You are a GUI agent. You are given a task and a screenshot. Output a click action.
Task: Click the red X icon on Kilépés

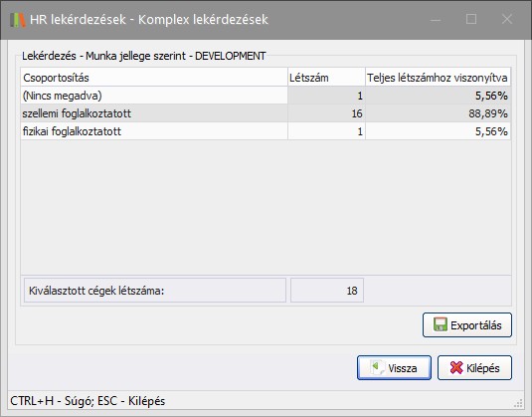[x=456, y=368]
